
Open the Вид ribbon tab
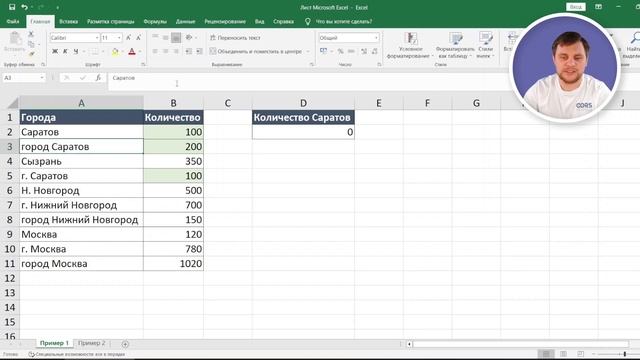point(260,21)
